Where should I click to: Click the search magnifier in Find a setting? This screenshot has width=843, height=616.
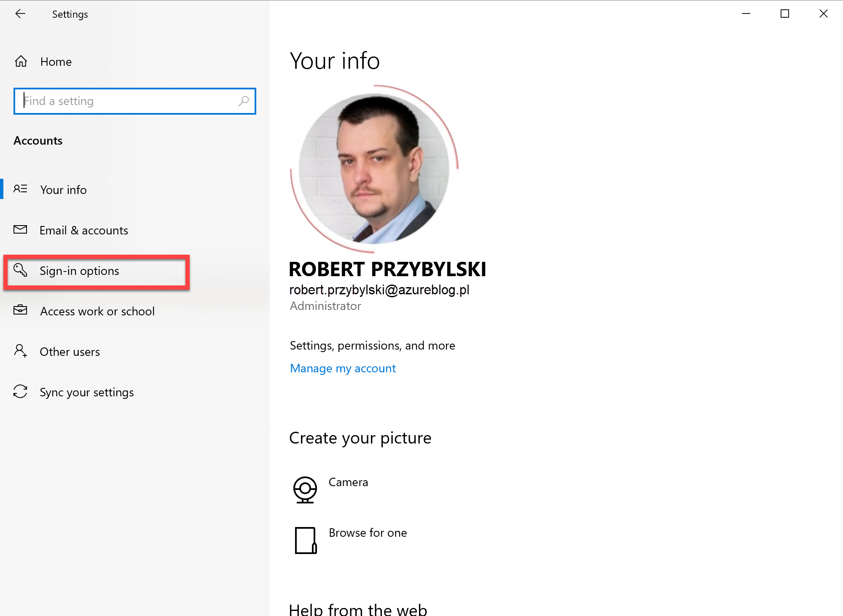pyautogui.click(x=244, y=101)
